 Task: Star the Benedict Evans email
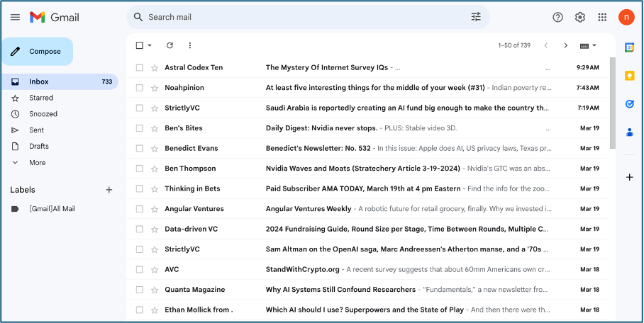click(155, 149)
